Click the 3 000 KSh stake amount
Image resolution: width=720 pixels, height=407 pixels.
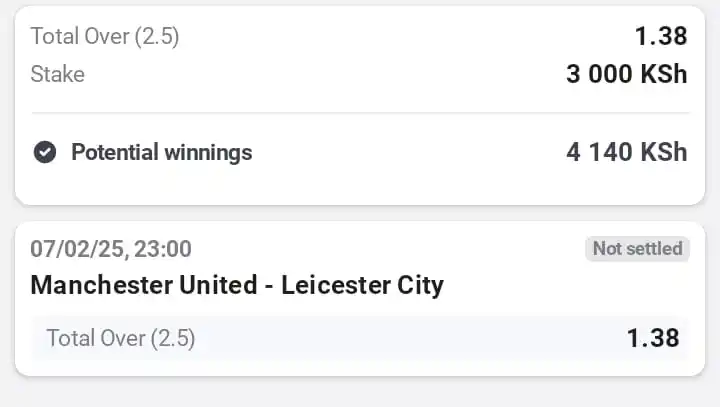(x=627, y=74)
